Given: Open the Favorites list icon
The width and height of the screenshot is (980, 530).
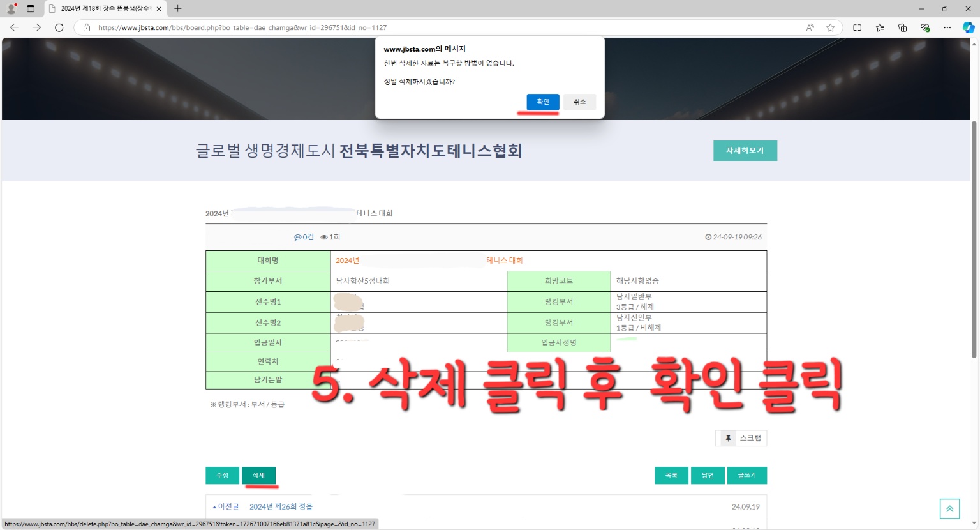Looking at the screenshot, I should point(880,27).
